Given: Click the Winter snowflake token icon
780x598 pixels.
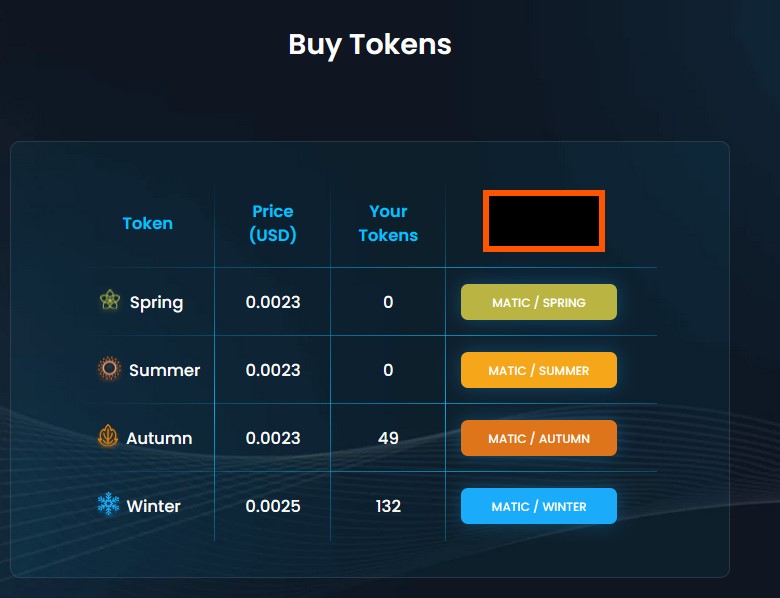Looking at the screenshot, I should click(x=108, y=505).
